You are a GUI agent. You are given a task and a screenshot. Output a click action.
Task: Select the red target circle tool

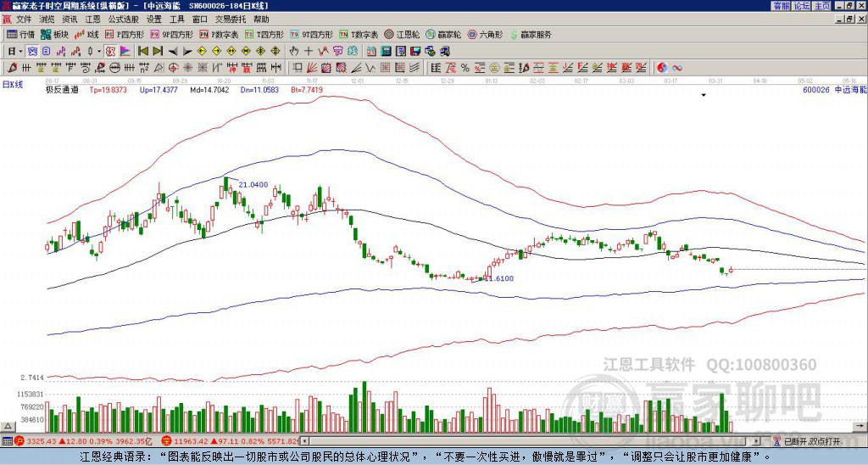tap(173, 68)
